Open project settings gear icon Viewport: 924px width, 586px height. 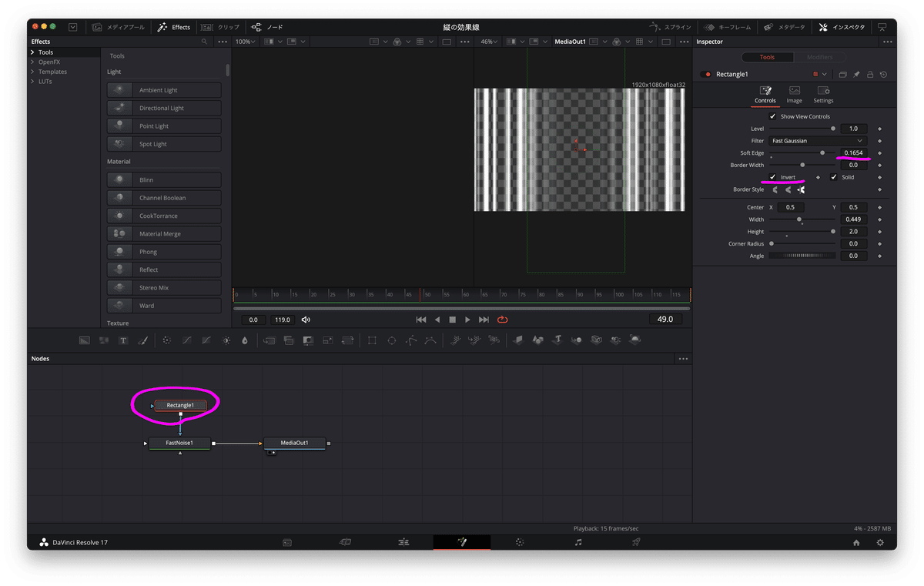click(x=880, y=542)
